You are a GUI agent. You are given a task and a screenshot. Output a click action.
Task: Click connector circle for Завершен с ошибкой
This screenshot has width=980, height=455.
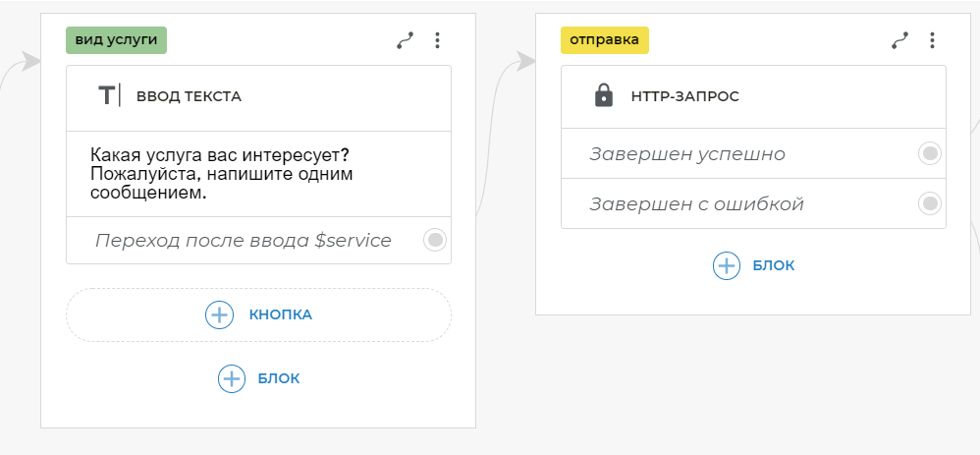[929, 203]
